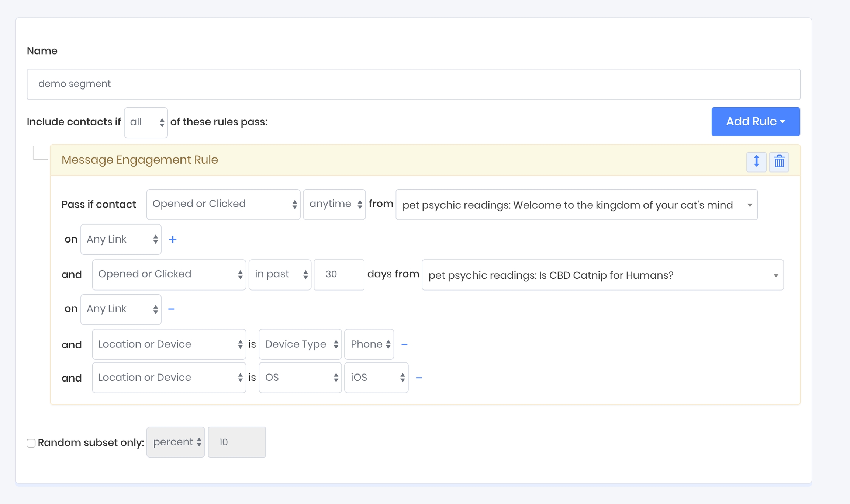850x504 pixels.
Task: Click the trash icon to delete rule
Action: click(x=779, y=161)
